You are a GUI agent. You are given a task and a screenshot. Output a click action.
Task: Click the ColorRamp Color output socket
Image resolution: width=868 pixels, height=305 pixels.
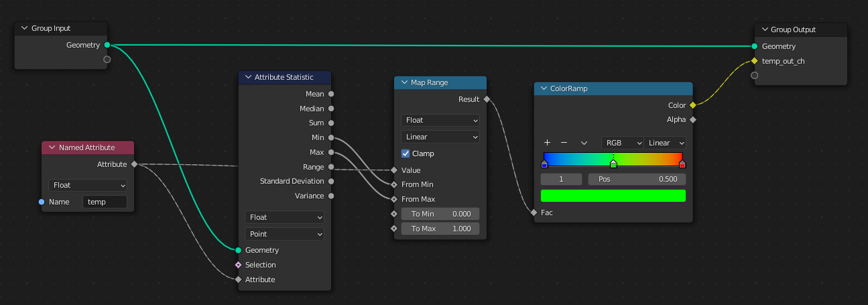click(693, 105)
